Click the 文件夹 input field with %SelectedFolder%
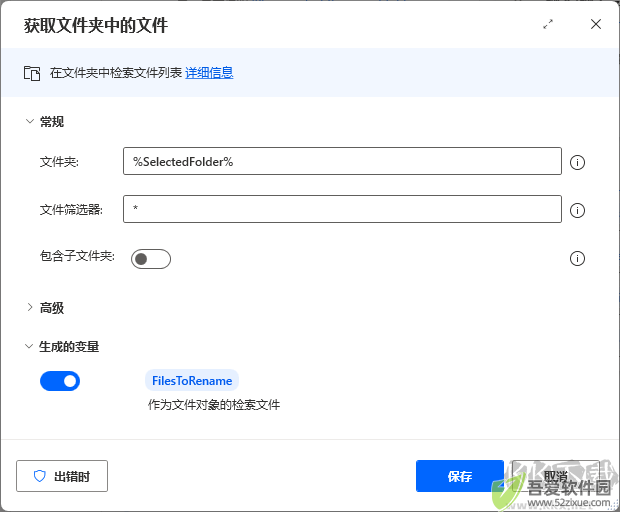The image size is (620, 512). click(342, 161)
